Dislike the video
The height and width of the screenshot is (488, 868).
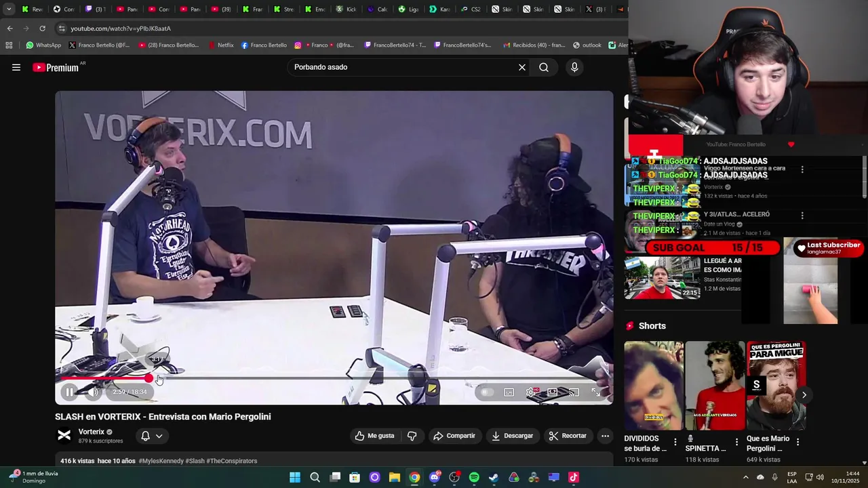point(412,436)
